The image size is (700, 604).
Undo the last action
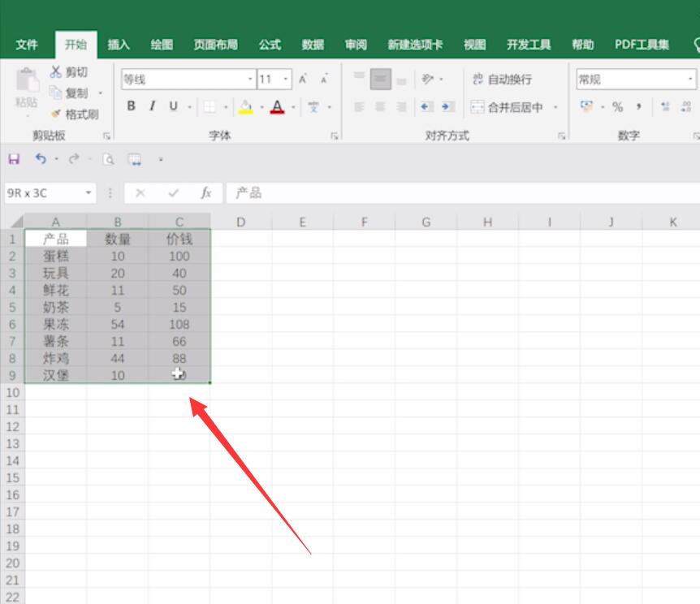coord(41,159)
